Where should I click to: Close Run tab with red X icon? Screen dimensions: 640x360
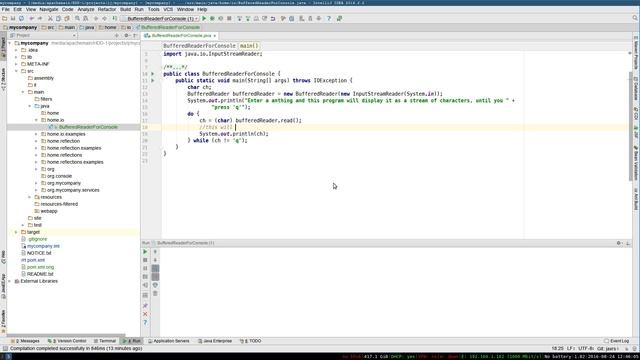(145, 314)
